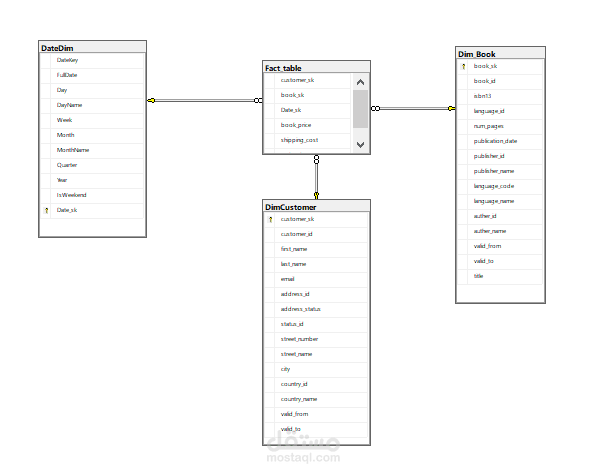
Task: Select the IsWeekend column in DateDim
Action: click(92, 195)
